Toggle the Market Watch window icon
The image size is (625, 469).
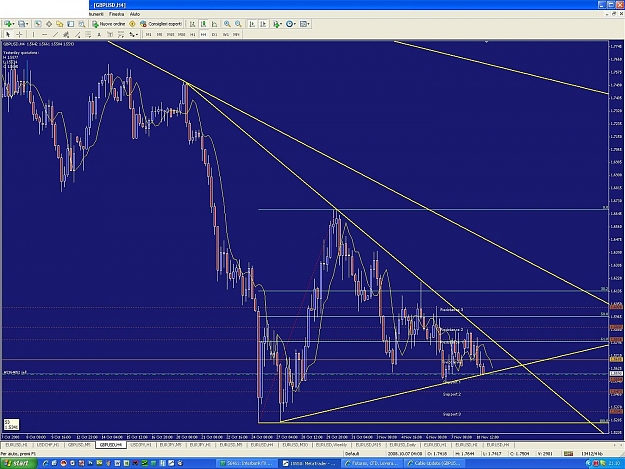[37, 24]
